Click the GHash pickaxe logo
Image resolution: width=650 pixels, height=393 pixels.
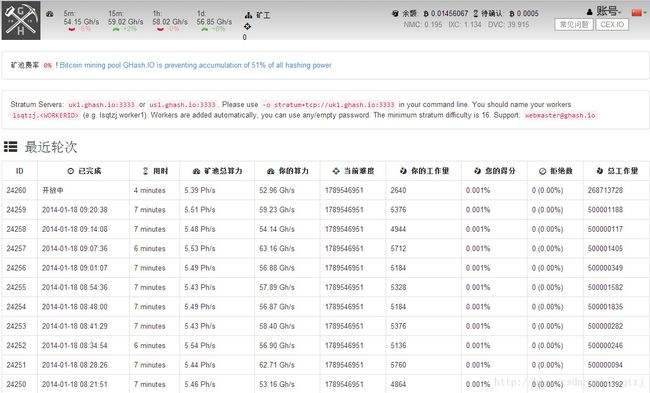21,20
